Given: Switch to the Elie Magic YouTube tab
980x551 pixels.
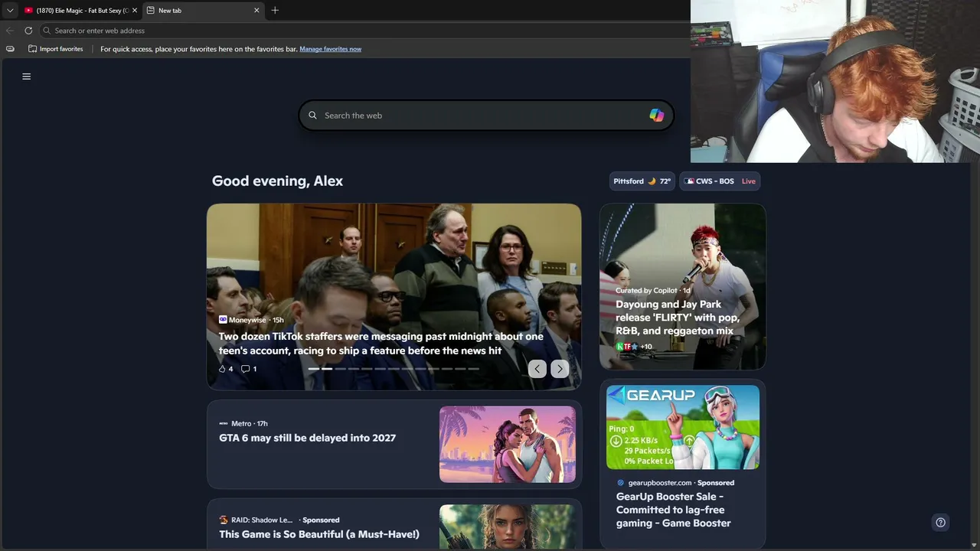Looking at the screenshot, I should pos(80,11).
